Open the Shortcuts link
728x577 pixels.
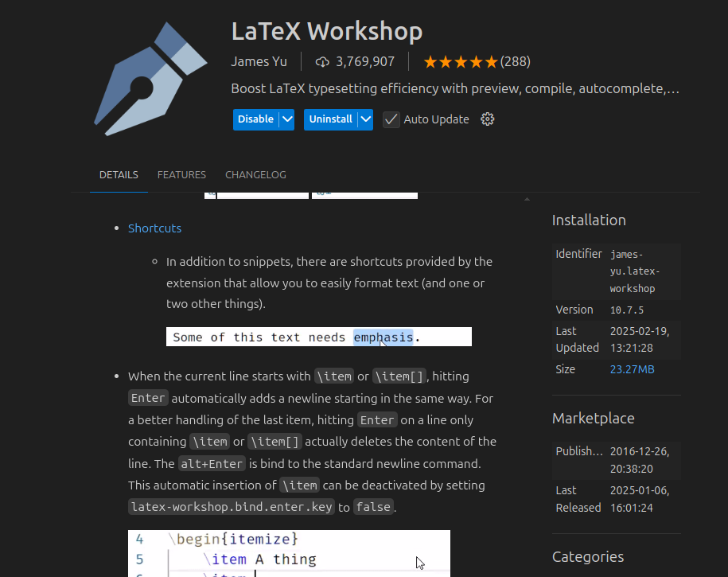[154, 228]
